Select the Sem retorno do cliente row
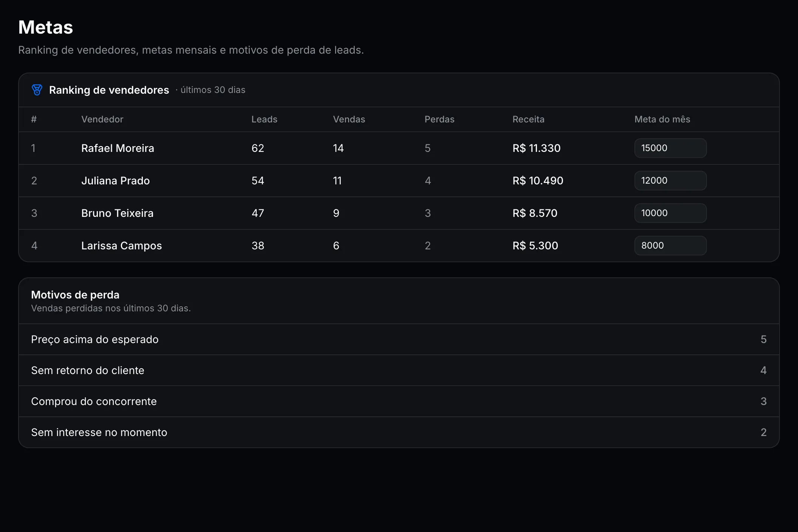The width and height of the screenshot is (798, 532). point(399,370)
